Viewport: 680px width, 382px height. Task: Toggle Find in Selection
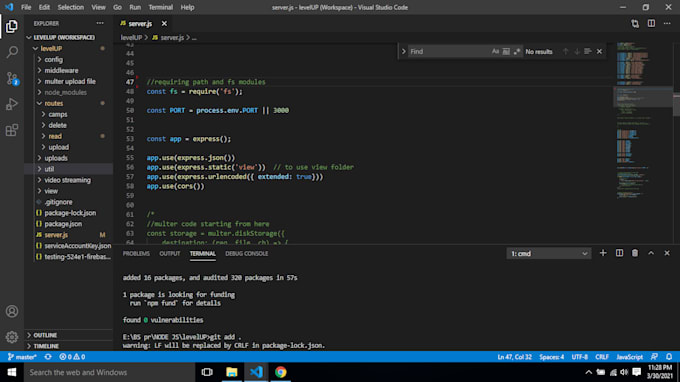coord(588,52)
